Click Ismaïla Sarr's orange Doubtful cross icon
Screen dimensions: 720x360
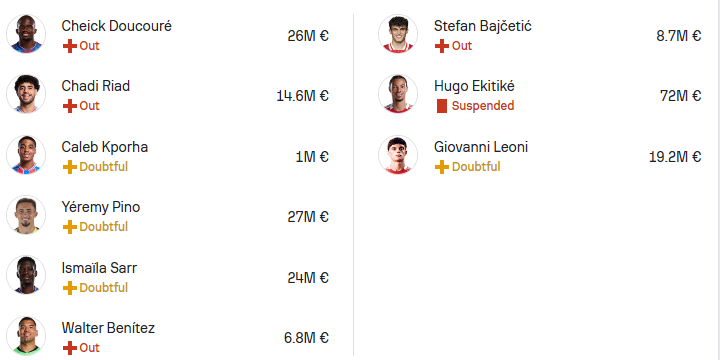click(69, 288)
